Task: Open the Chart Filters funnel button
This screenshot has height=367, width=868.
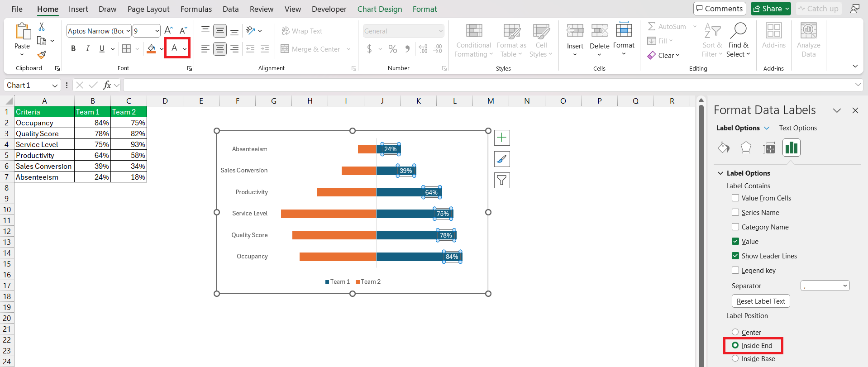Action: [x=502, y=180]
